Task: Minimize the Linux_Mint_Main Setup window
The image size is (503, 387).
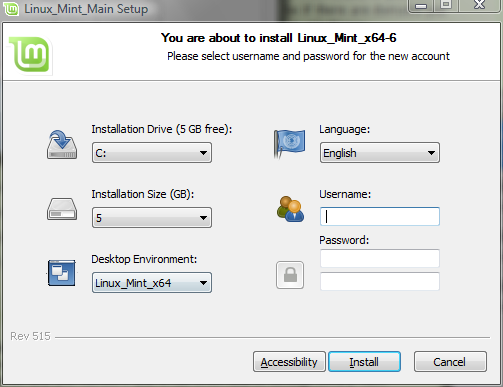Action: pyautogui.click(x=421, y=6)
